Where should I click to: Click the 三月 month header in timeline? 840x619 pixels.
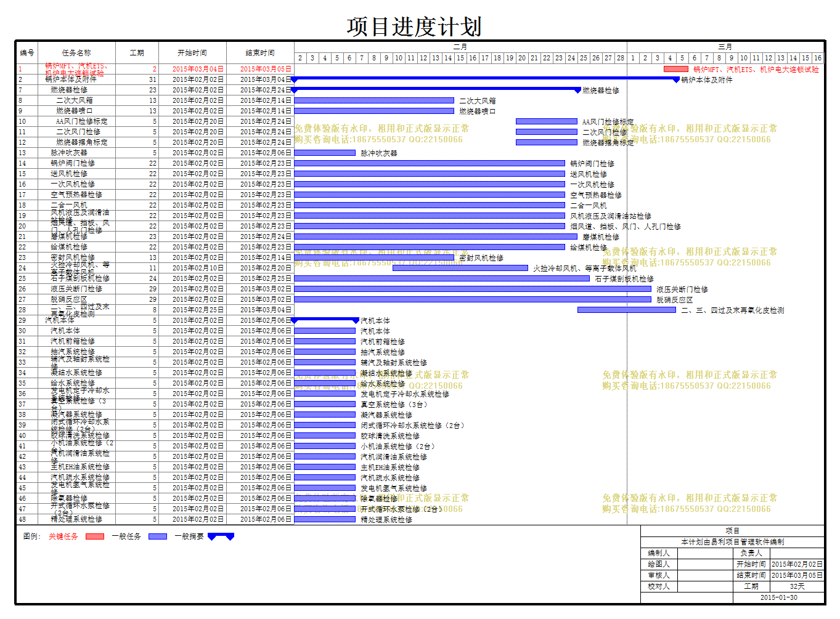[725, 47]
